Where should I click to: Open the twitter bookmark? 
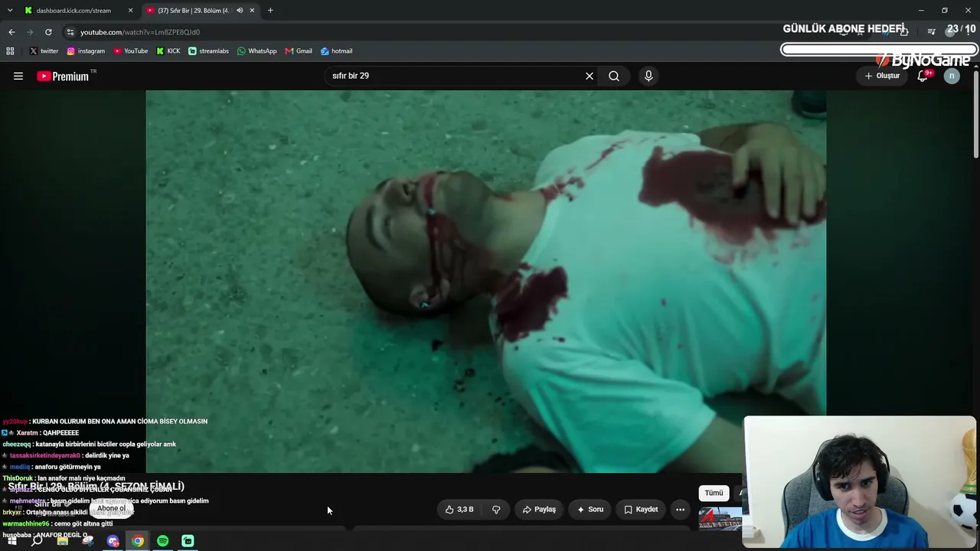pyautogui.click(x=44, y=51)
